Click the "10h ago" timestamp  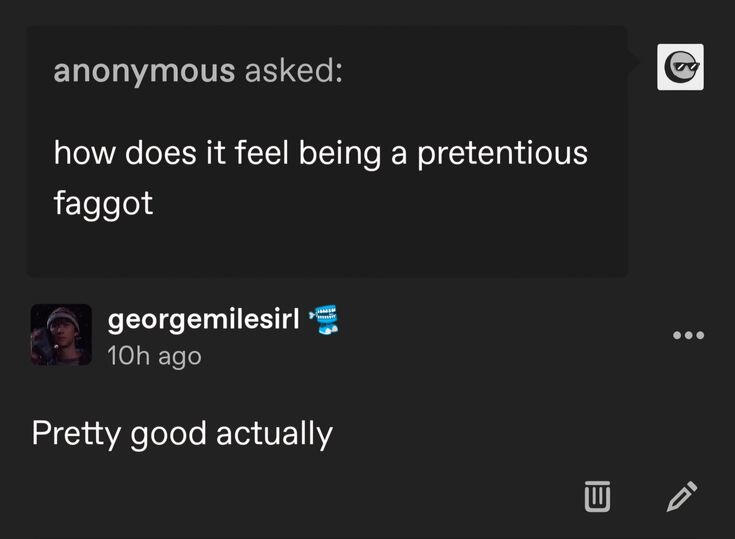[154, 355]
